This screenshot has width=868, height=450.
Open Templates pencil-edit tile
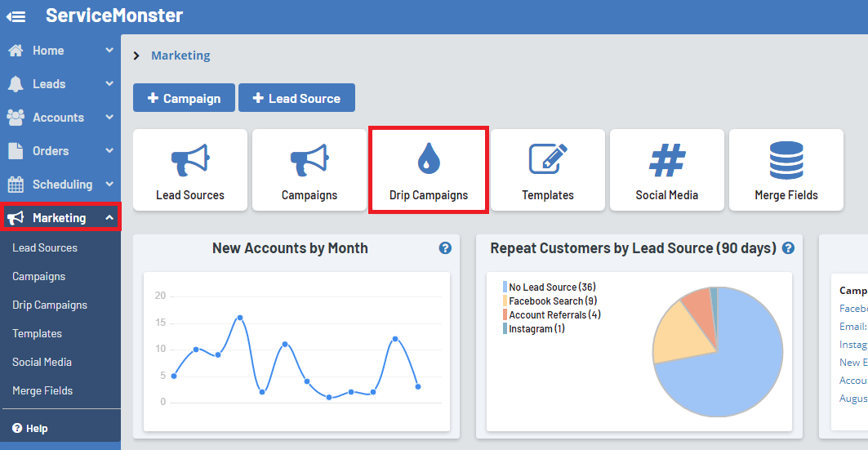click(x=548, y=170)
